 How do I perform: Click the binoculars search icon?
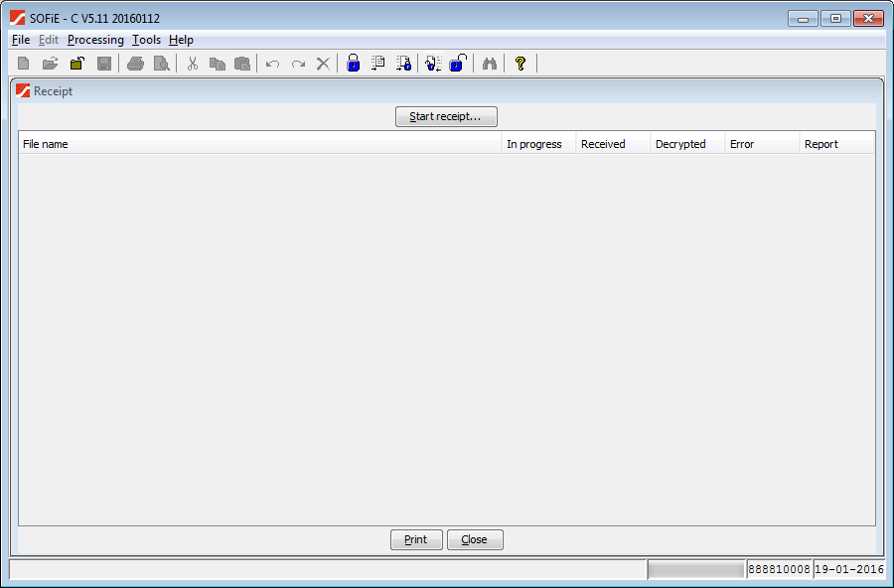(x=489, y=64)
